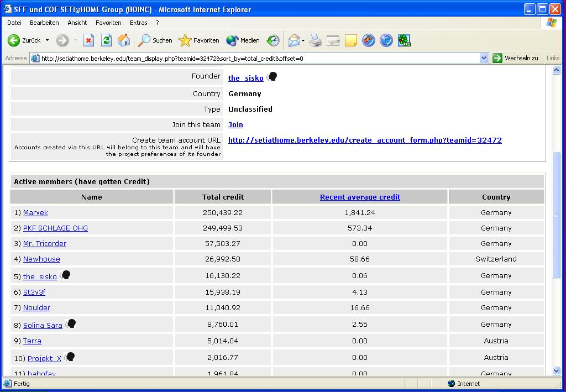Expand the back button history dropdown
The image size is (566, 392).
47,40
